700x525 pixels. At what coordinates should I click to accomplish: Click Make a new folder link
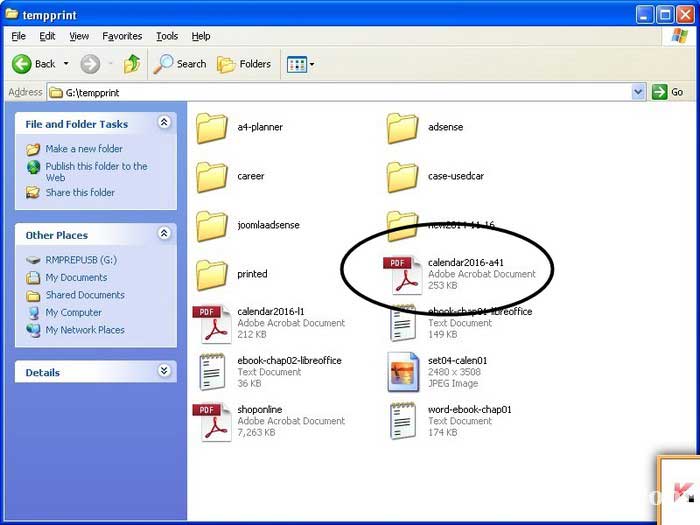[x=84, y=149]
